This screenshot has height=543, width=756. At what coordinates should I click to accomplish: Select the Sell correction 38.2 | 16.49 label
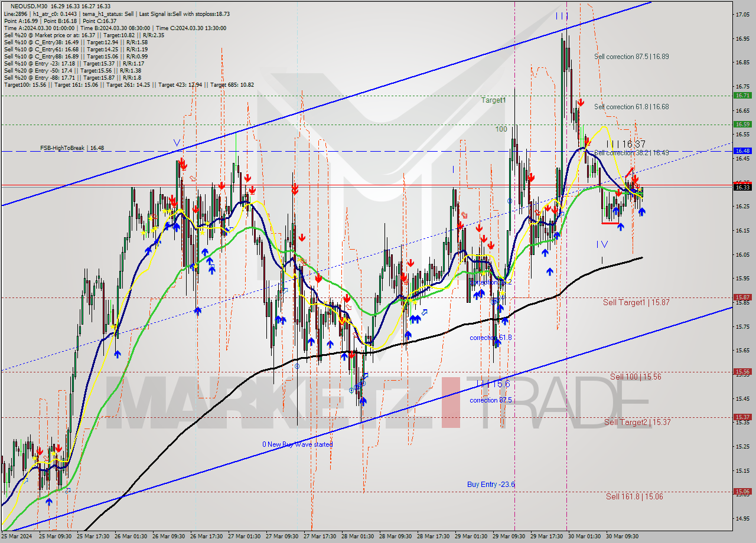(631, 153)
